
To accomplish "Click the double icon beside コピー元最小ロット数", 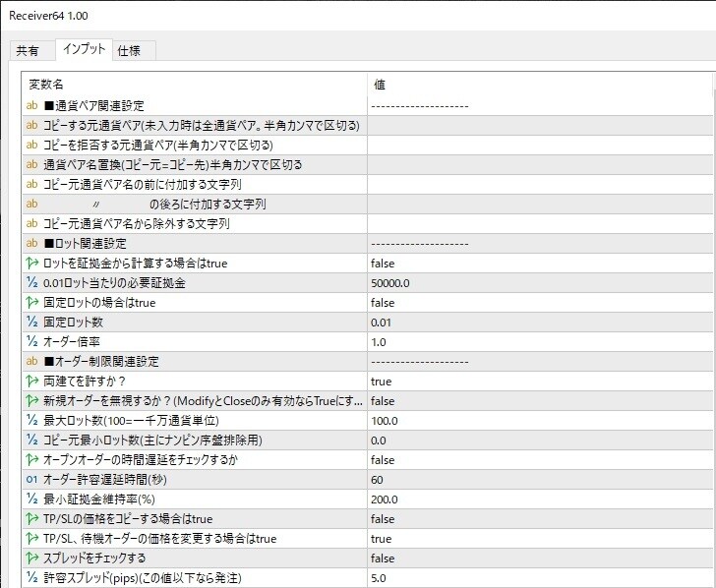I will (x=31, y=440).
